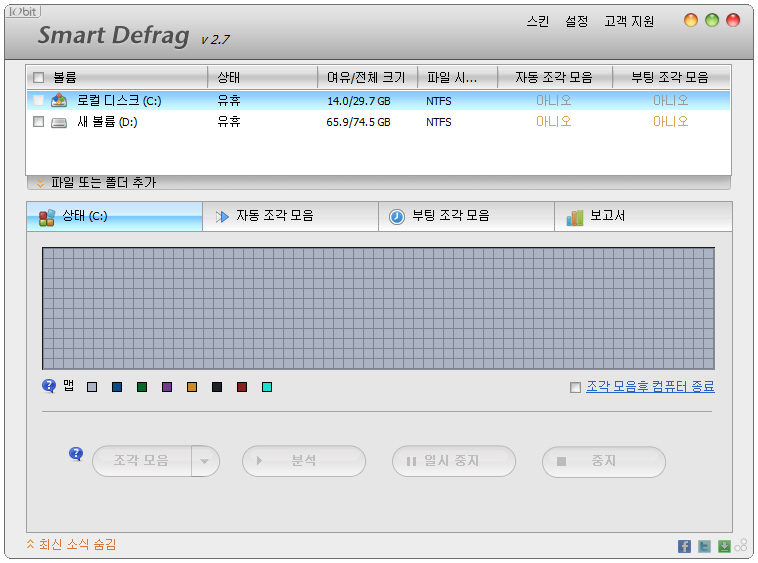Click the purple map legend swatch
This screenshot has width=758, height=563.
(x=167, y=387)
